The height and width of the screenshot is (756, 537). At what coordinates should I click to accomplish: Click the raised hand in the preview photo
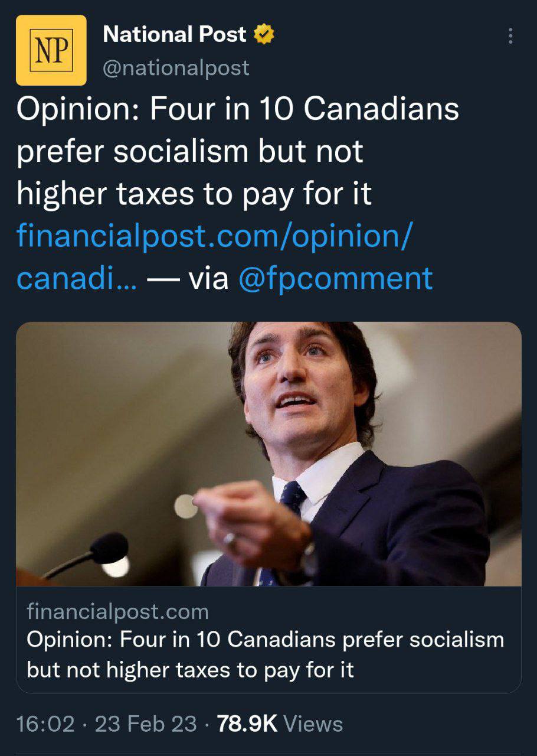tap(248, 514)
